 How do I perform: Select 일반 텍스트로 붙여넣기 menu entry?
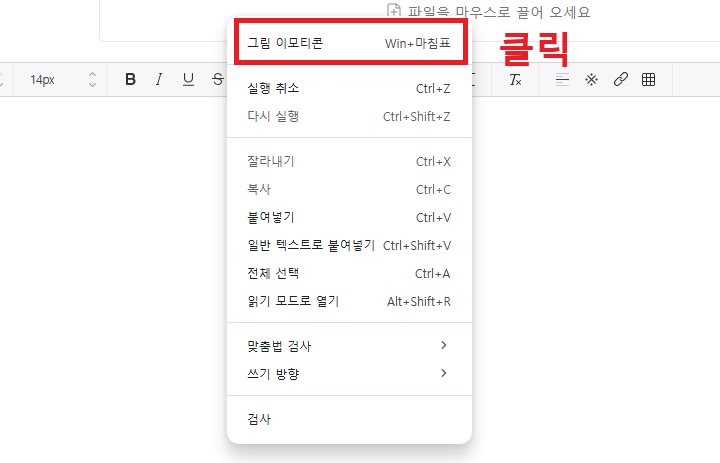349,245
